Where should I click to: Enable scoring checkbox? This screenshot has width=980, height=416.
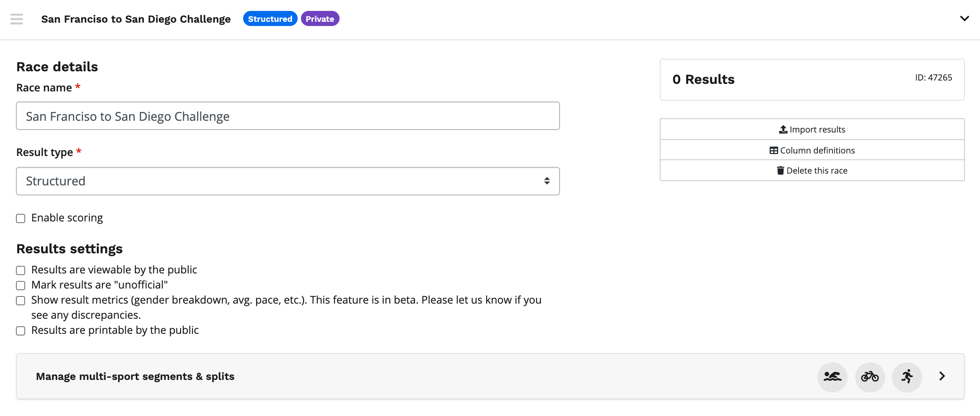pyautogui.click(x=21, y=218)
